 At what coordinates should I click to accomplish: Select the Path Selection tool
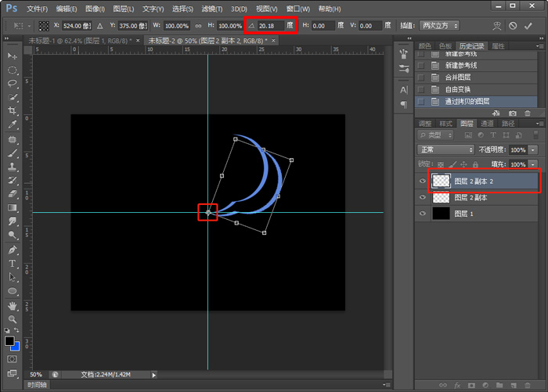pyautogui.click(x=13, y=277)
